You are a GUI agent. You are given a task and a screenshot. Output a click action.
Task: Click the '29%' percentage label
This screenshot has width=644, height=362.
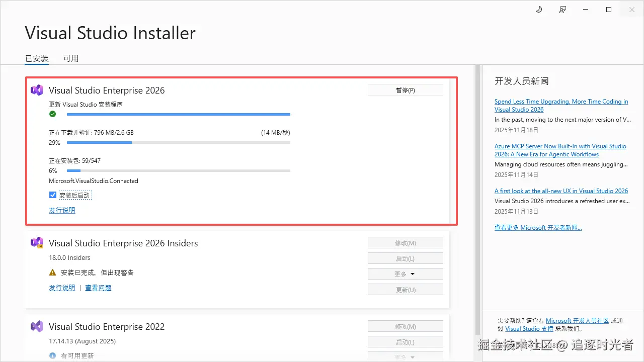[54, 143]
